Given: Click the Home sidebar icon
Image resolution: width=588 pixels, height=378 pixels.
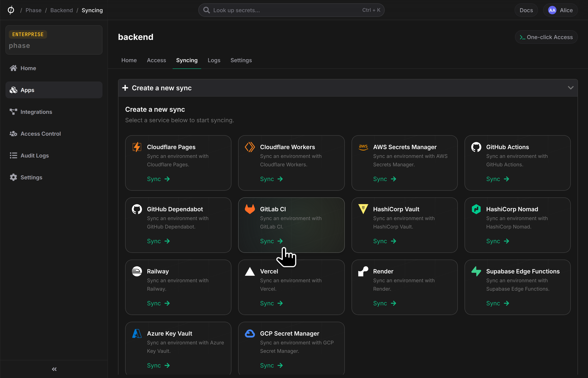Looking at the screenshot, I should 13,68.
